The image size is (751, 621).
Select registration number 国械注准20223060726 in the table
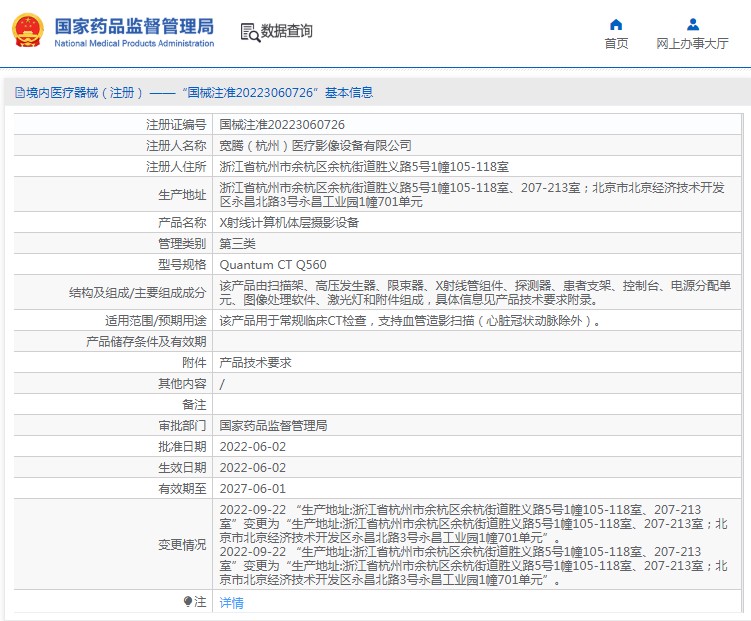tap(282, 125)
